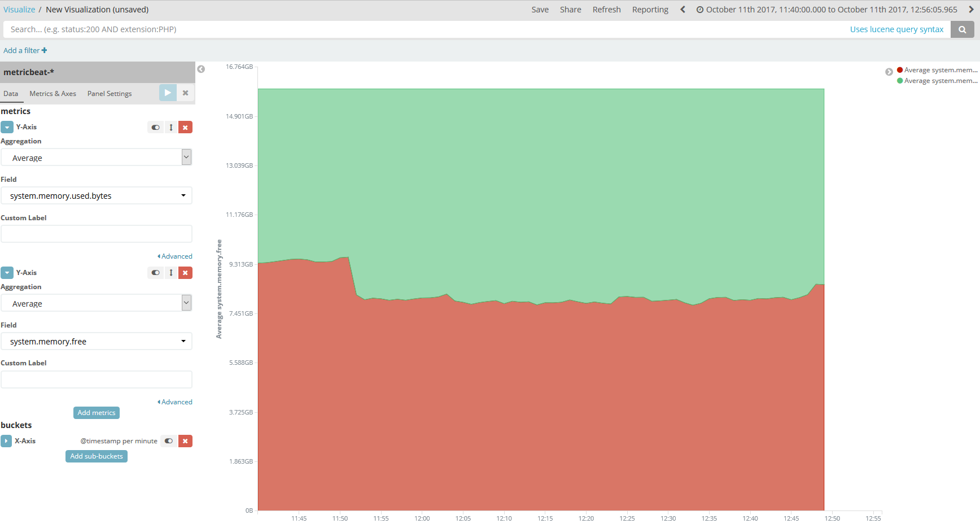
Task: Toggle legend with the arrow icon
Action: coord(889,72)
